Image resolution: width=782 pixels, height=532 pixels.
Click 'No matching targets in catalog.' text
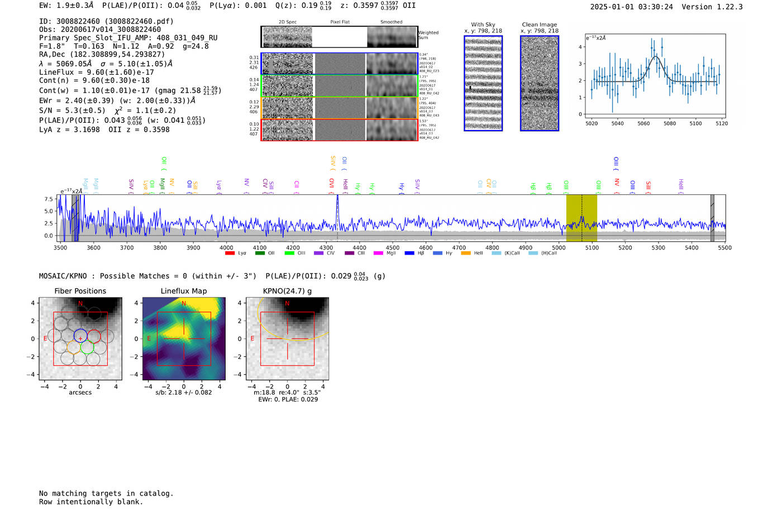(106, 493)
